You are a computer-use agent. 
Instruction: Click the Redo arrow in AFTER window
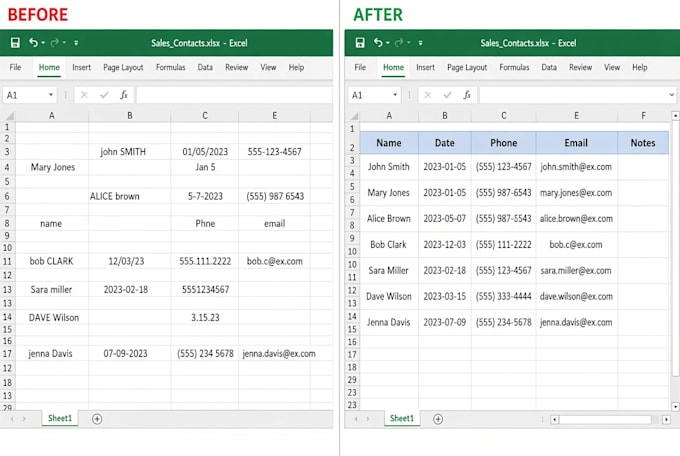click(399, 43)
